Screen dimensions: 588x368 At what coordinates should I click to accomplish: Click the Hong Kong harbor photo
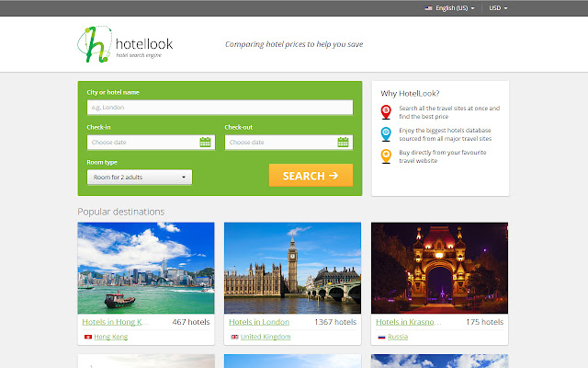[x=146, y=268]
